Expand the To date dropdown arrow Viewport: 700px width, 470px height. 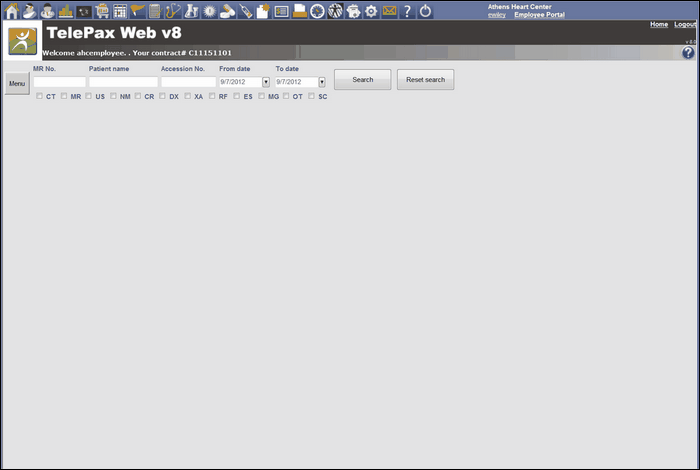[322, 82]
